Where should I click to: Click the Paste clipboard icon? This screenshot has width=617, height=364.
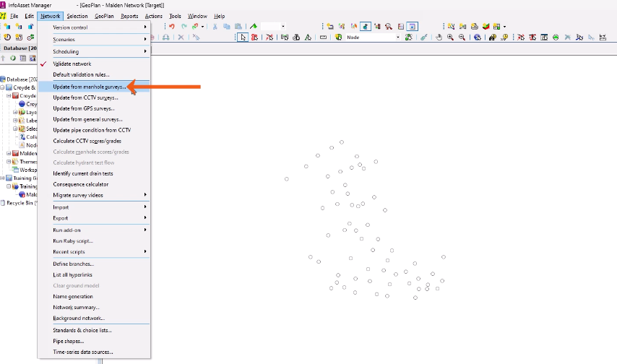(238, 27)
